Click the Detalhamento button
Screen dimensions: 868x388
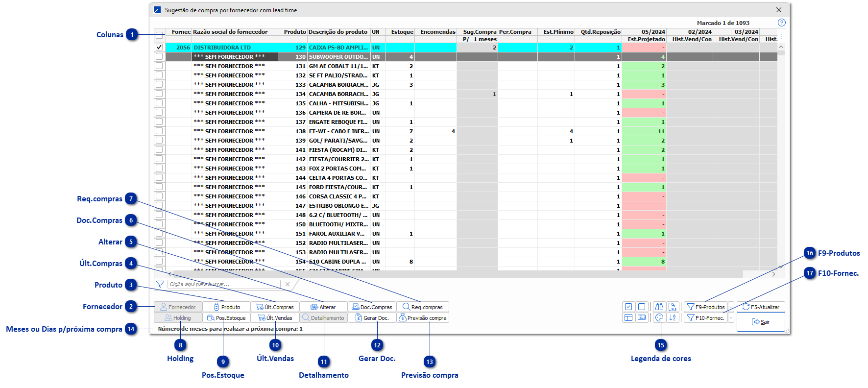323,318
